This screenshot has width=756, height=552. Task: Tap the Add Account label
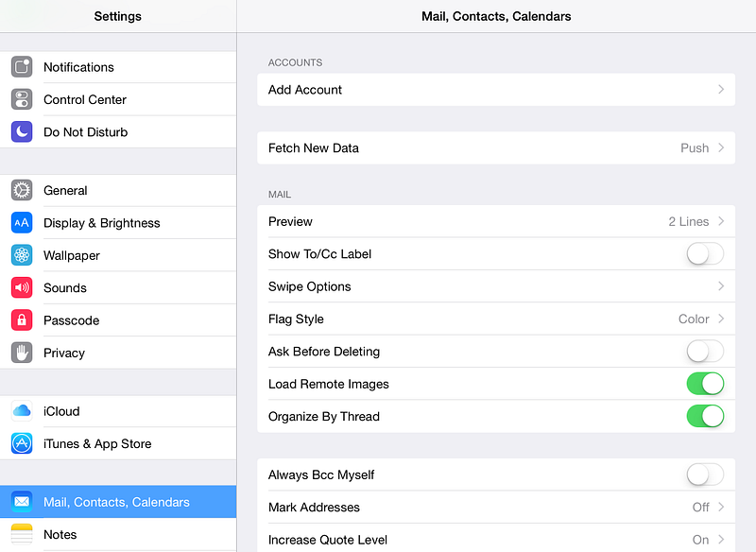pyautogui.click(x=304, y=90)
